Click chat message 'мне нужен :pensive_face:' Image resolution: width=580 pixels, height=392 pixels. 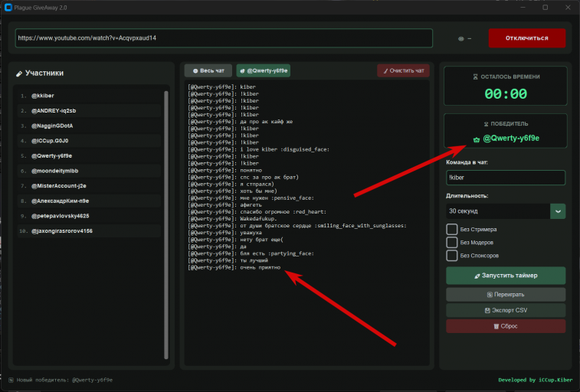251,198
